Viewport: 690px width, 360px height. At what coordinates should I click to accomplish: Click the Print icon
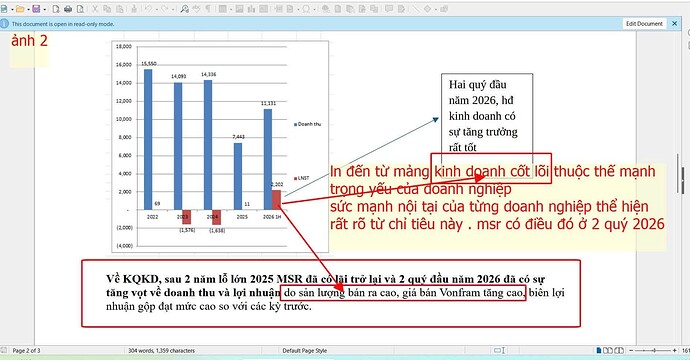pos(68,9)
